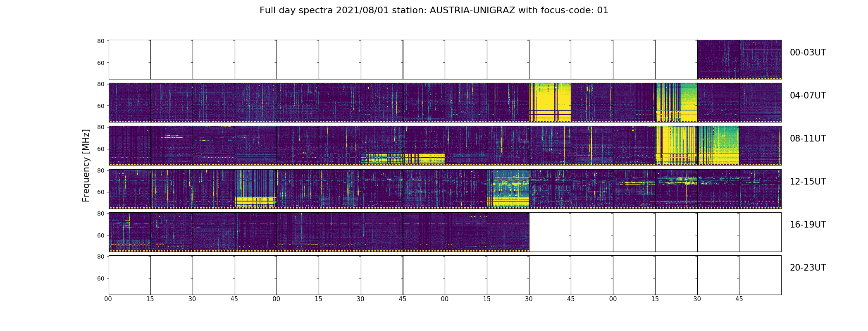This screenshot has width=868, height=331.
Task: Select the "20-23UT" row label
Action: tap(808, 268)
